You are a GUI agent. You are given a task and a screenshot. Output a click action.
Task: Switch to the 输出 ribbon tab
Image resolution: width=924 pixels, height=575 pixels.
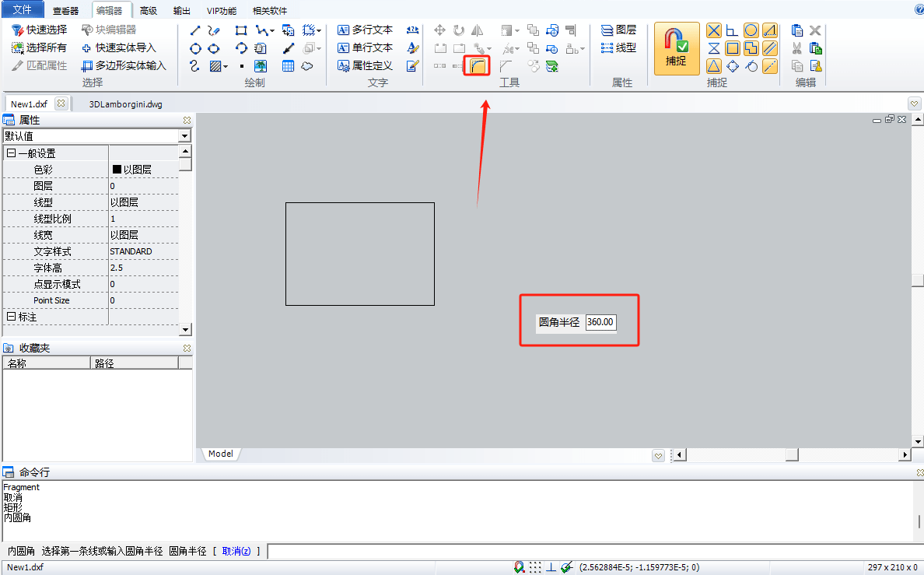(181, 11)
